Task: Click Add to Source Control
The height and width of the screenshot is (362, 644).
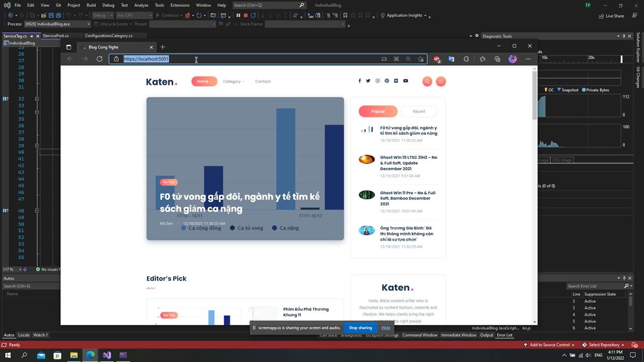Action: [549, 345]
